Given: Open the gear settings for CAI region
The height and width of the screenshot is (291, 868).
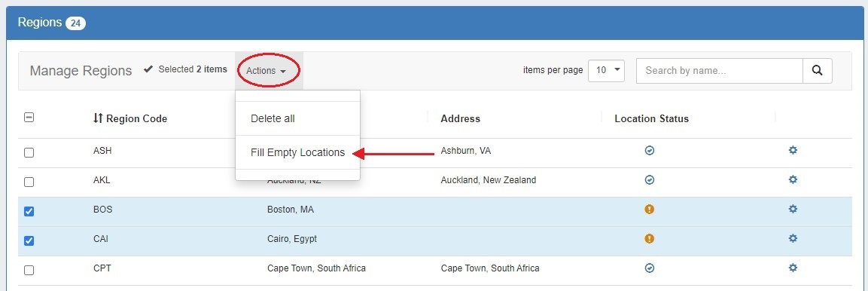Looking at the screenshot, I should [793, 238].
